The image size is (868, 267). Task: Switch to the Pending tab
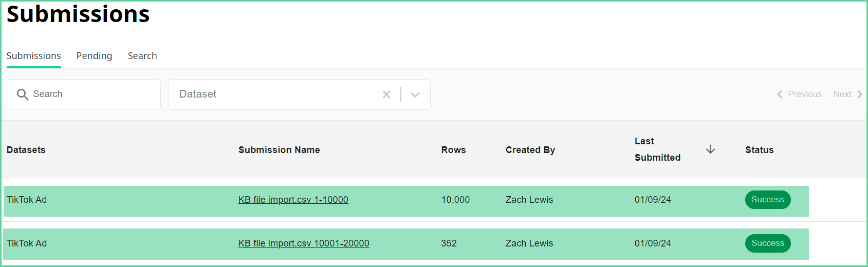[x=94, y=56]
